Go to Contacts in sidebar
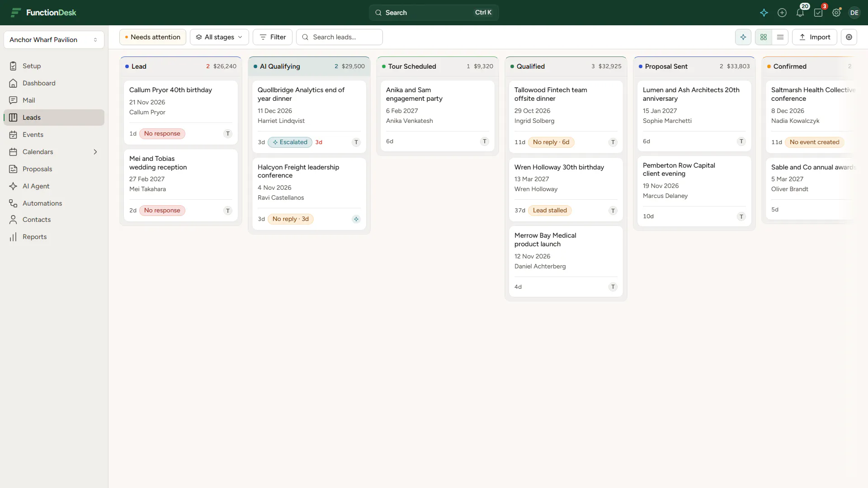The height and width of the screenshot is (488, 868). [54, 220]
